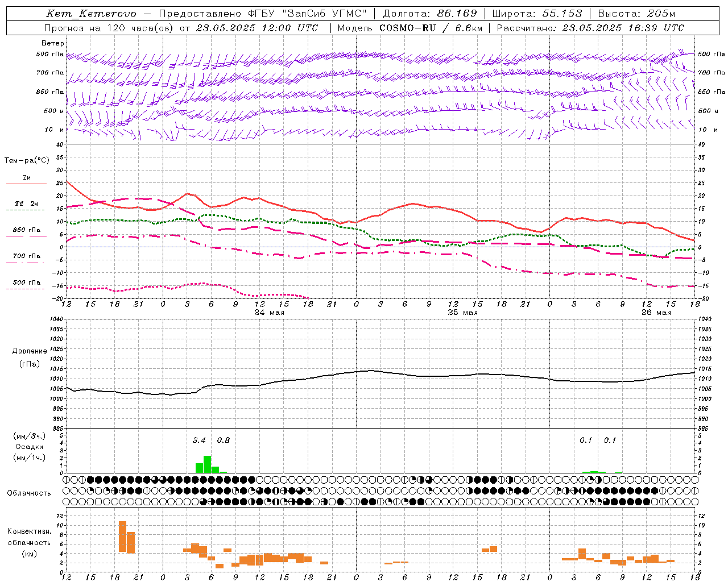Click the model name 'COSMO-RU'
This screenshot has width=728, height=582.
[x=408, y=28]
